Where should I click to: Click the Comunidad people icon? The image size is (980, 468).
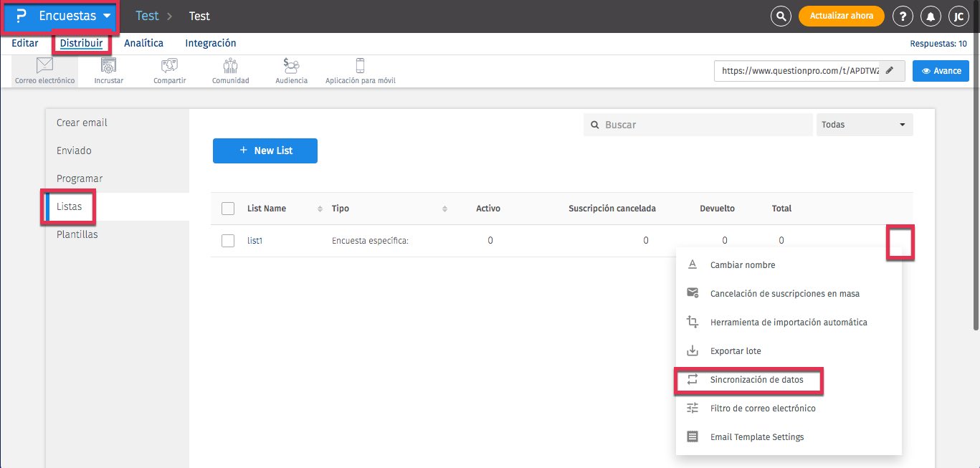[230, 67]
